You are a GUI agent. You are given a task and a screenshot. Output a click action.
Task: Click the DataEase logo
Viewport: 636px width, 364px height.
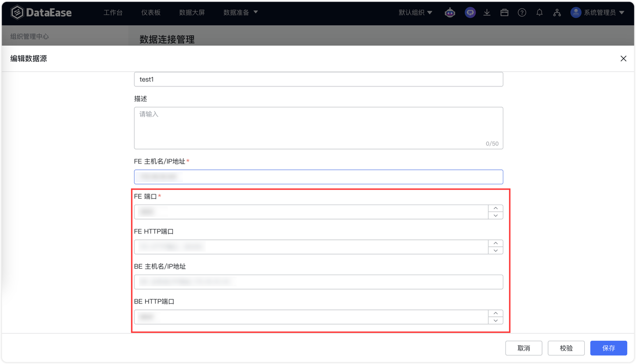41,12
